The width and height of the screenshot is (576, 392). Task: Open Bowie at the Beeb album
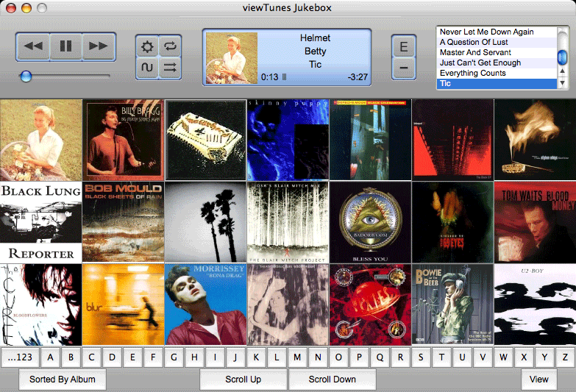[452, 304]
